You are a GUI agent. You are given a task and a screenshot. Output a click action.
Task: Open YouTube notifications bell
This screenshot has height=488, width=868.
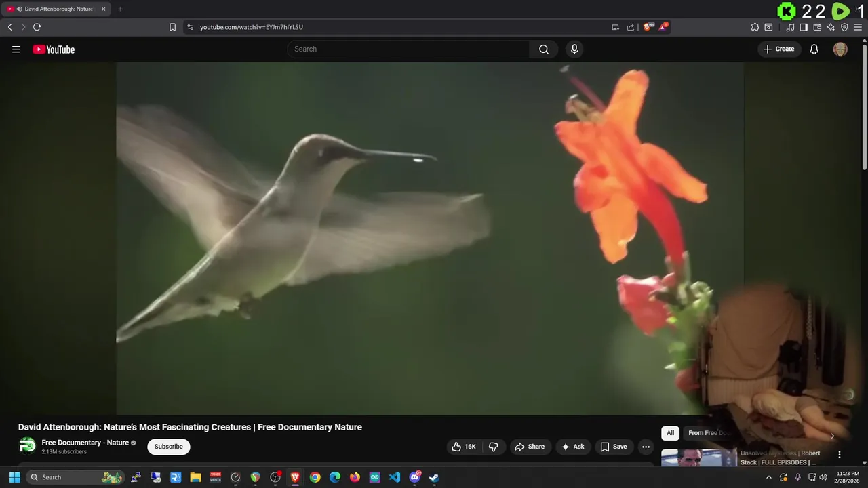tap(814, 49)
